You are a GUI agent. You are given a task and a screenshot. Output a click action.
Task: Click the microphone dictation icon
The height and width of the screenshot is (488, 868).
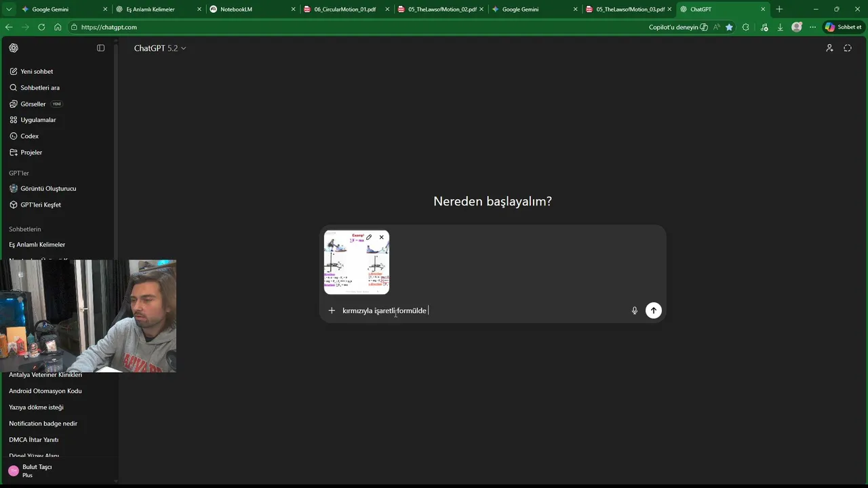(x=635, y=310)
